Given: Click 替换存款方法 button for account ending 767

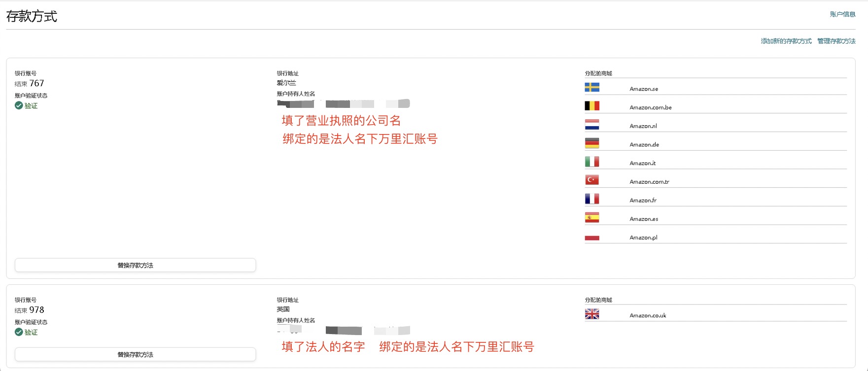Looking at the screenshot, I should coord(135,265).
